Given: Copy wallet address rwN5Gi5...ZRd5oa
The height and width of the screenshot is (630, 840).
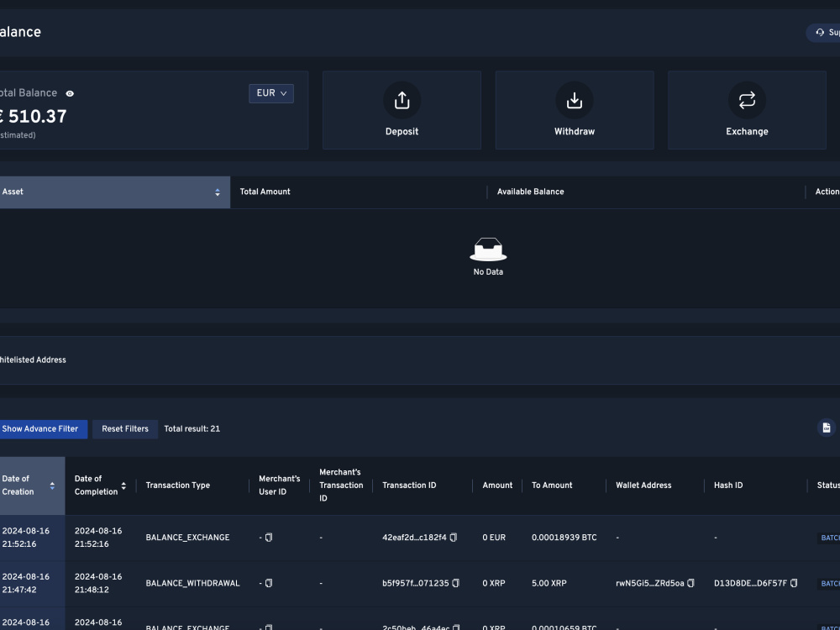Looking at the screenshot, I should [x=691, y=583].
